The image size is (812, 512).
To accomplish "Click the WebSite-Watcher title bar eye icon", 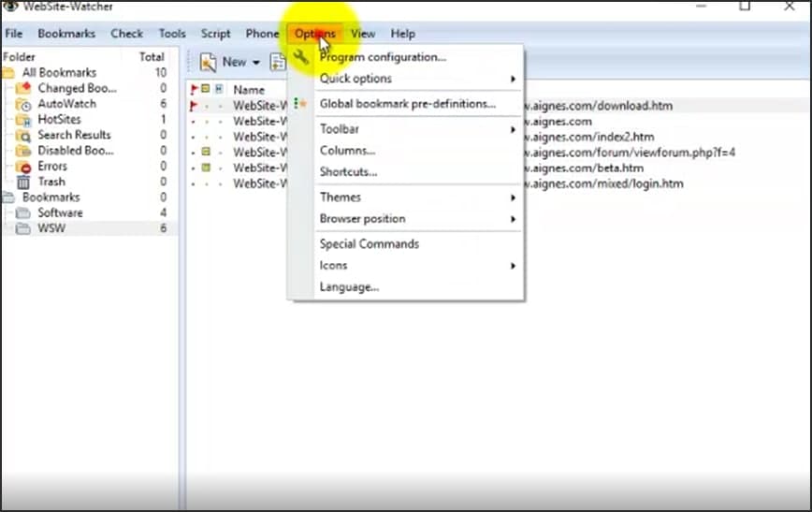I will [10, 6].
